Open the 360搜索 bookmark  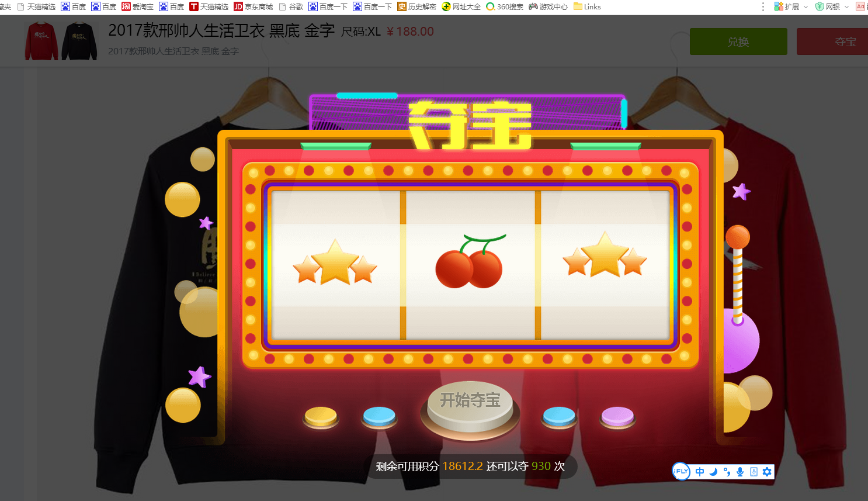click(x=505, y=7)
